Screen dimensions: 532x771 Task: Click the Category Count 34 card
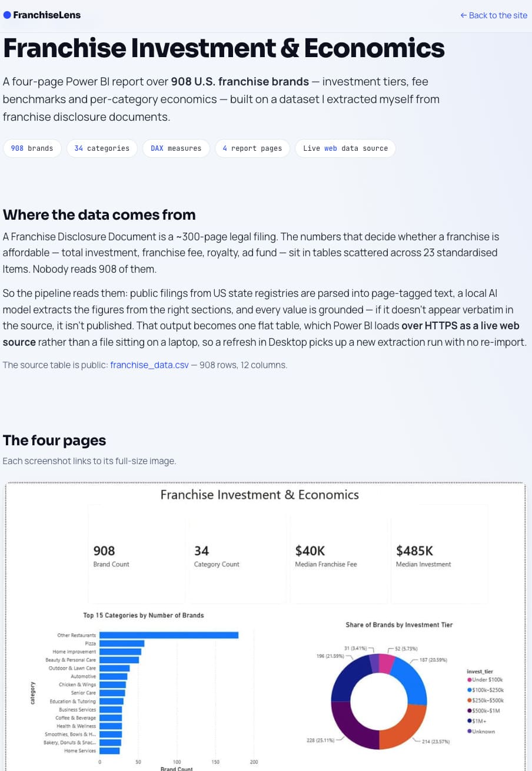[237, 555]
